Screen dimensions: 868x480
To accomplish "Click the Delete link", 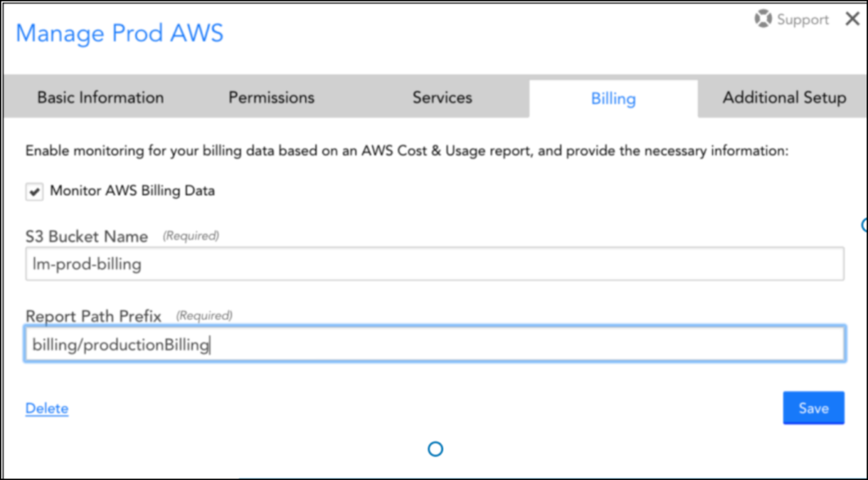I will 47,409.
